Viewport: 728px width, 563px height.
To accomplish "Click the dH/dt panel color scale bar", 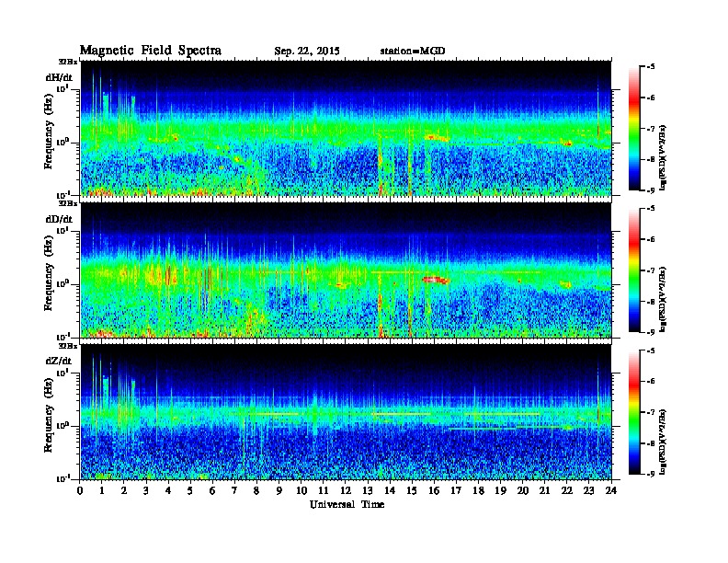I will pyautogui.click(x=634, y=129).
